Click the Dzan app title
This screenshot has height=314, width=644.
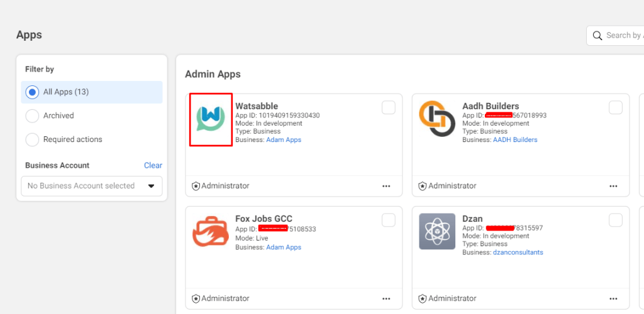[472, 219]
